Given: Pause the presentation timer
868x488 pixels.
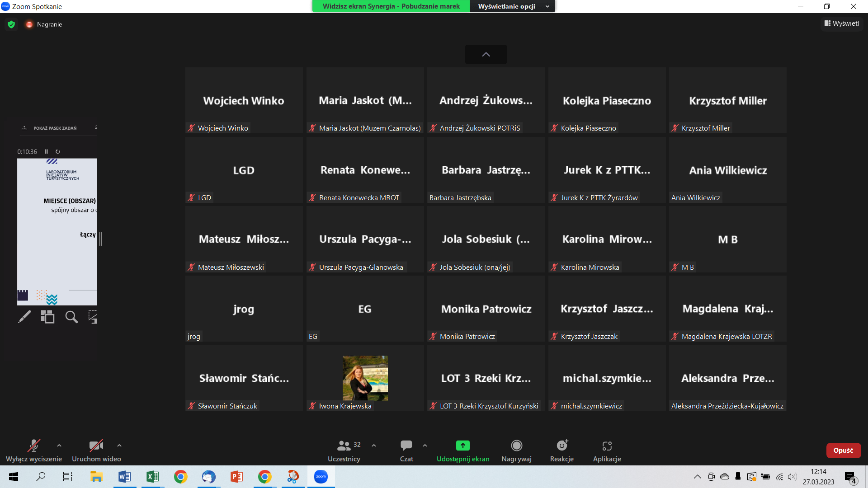Looking at the screenshot, I should 46,152.
